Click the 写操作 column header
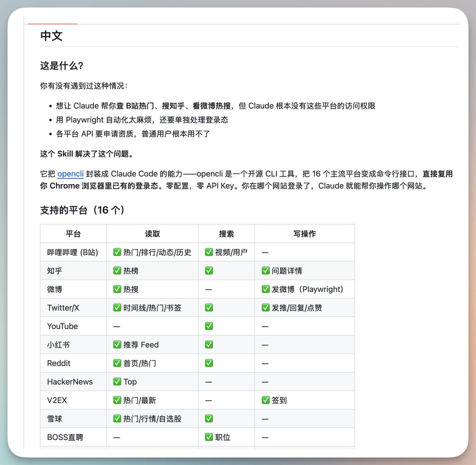476x465 pixels. [305, 234]
